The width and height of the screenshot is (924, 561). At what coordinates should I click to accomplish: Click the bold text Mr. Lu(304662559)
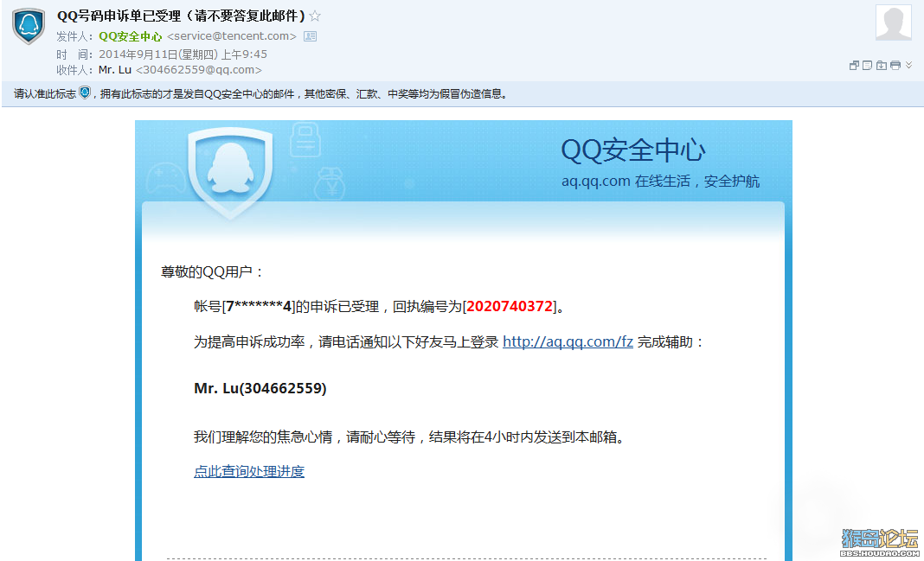[260, 388]
